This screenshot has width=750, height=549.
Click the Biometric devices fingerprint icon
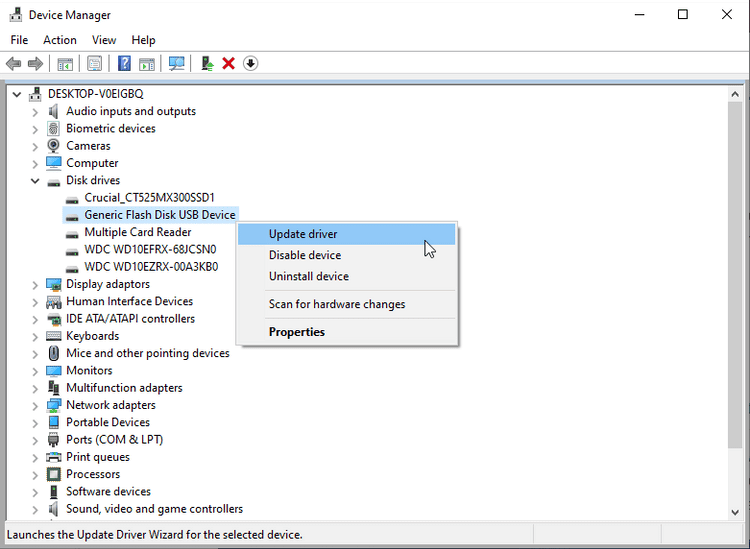(x=53, y=129)
